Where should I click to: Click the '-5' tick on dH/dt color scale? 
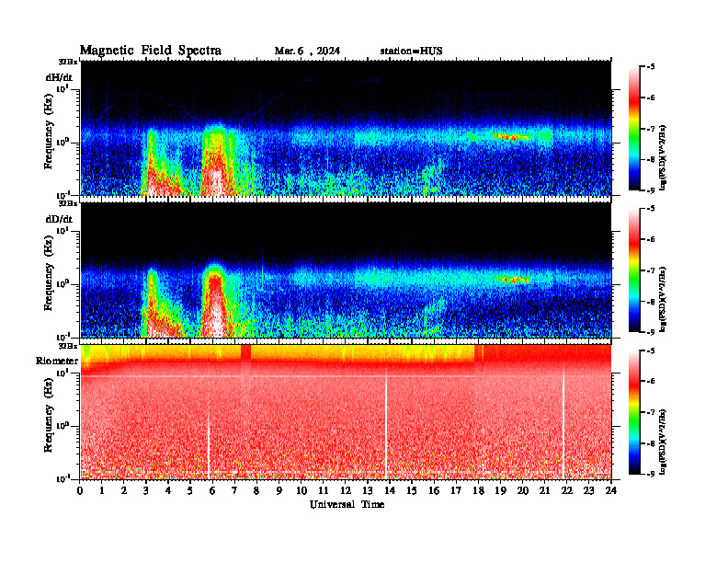(651, 67)
